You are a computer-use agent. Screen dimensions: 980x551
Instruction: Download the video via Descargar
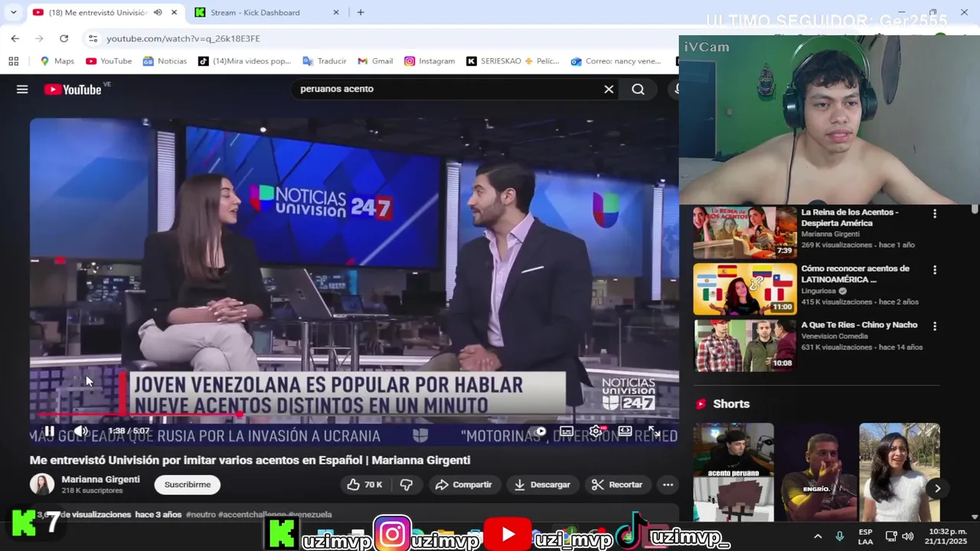pos(542,484)
